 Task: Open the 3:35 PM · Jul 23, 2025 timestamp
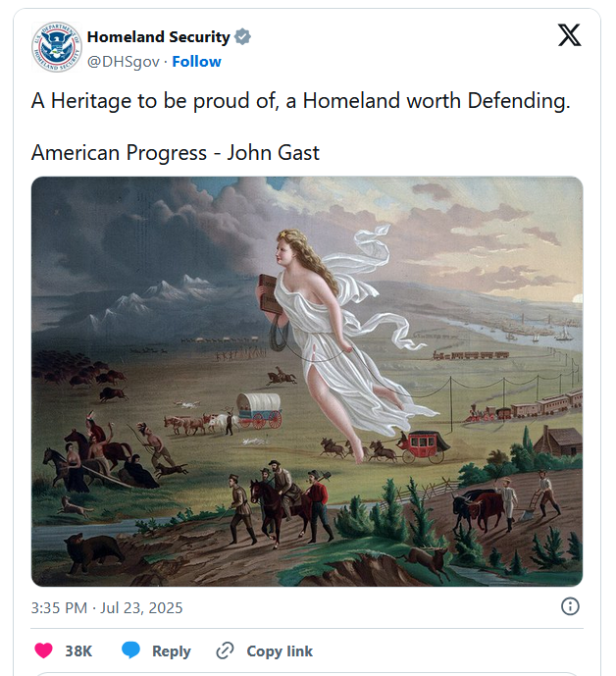(x=107, y=608)
